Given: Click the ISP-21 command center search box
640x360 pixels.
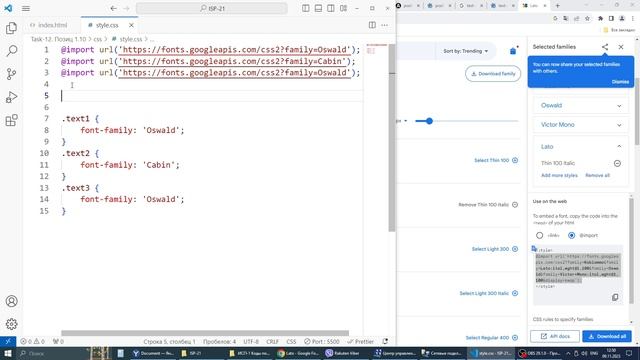Looking at the screenshot, I should pyautogui.click(x=211, y=8).
